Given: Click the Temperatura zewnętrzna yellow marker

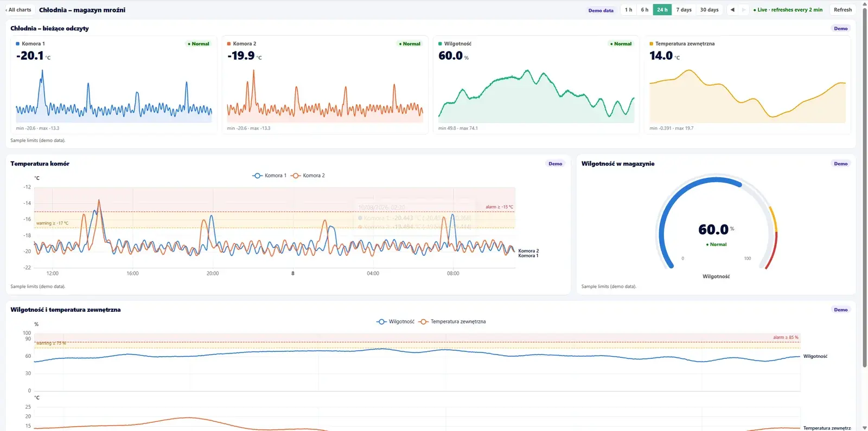Looking at the screenshot, I should [651, 44].
